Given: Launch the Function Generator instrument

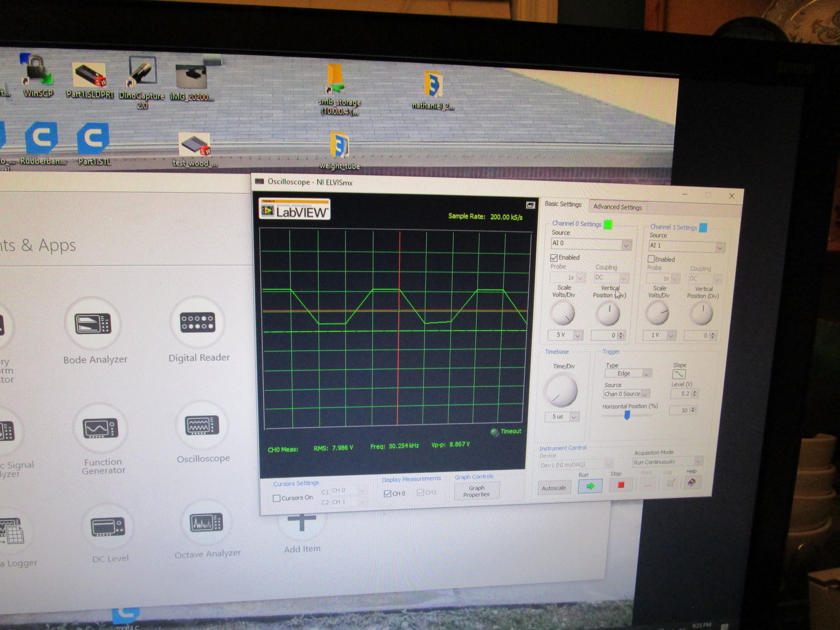Looking at the screenshot, I should pos(101,428).
